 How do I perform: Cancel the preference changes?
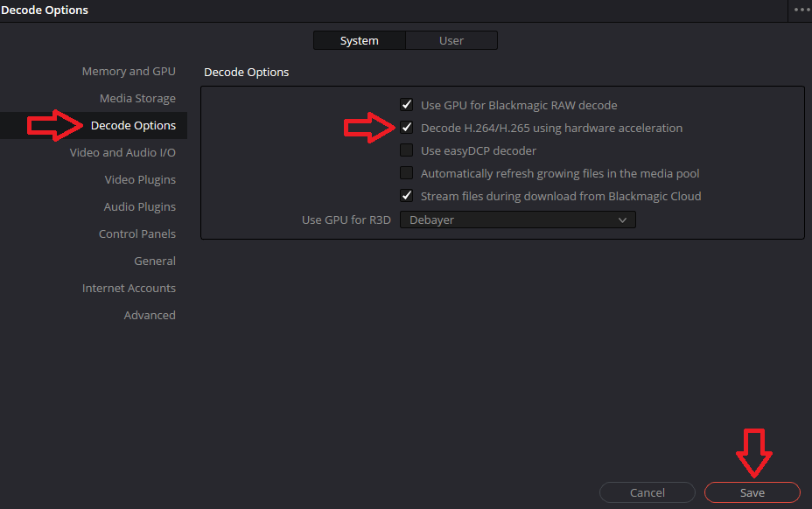pyautogui.click(x=647, y=492)
